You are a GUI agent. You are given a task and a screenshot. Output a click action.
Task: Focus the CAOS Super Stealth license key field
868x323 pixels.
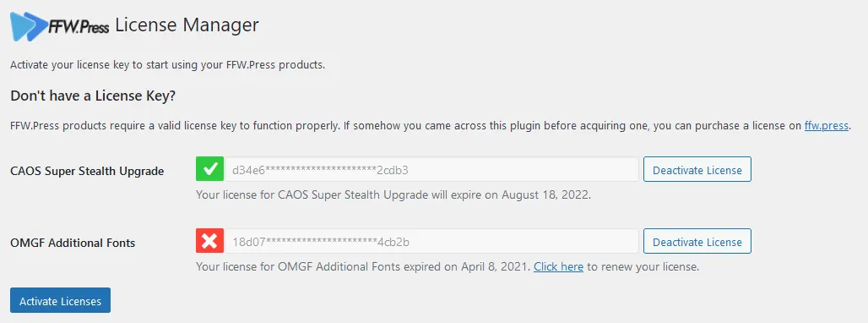coord(431,170)
